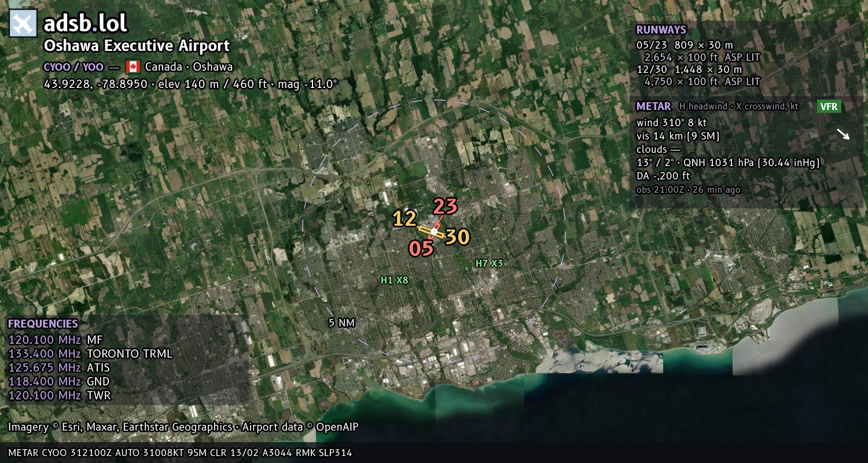Click the Oshawa Executive Airport heading
This screenshot has width=868, height=463.
(137, 46)
